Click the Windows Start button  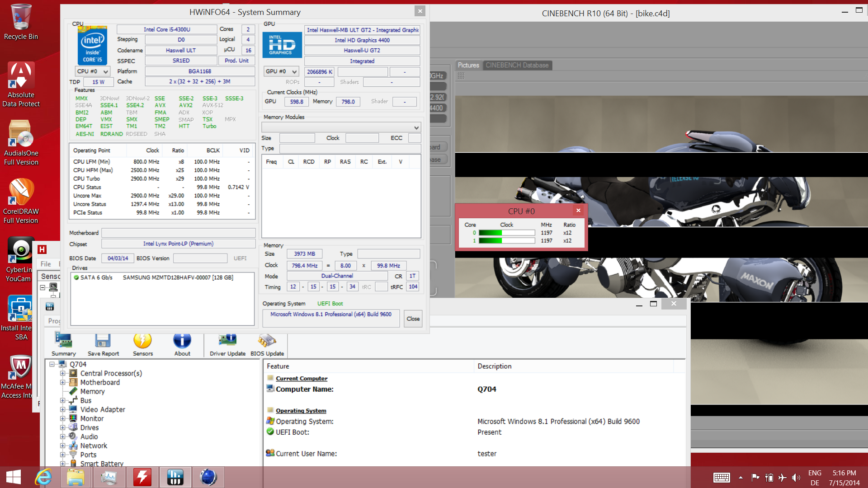click(x=14, y=477)
